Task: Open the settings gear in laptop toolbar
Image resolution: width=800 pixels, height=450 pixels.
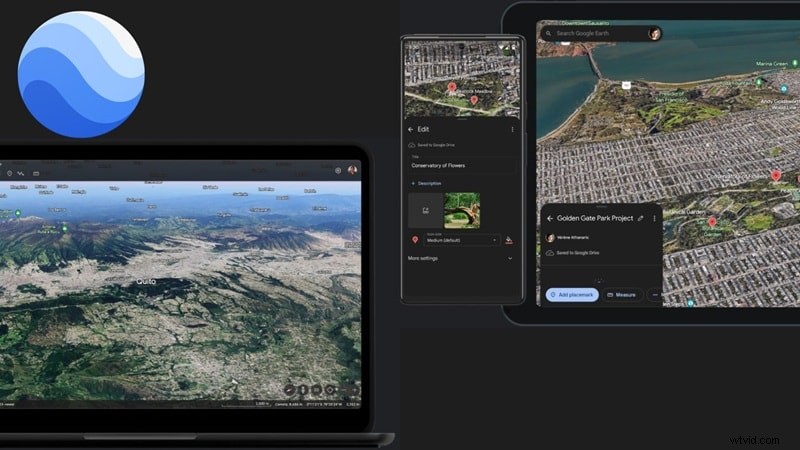Action: coord(338,170)
